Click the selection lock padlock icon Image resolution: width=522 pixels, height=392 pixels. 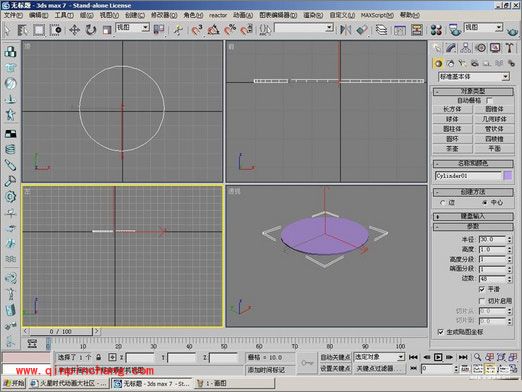point(99,357)
